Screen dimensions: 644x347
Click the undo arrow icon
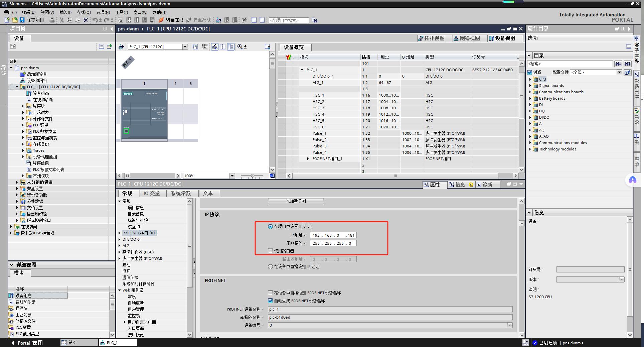pyautogui.click(x=95, y=20)
